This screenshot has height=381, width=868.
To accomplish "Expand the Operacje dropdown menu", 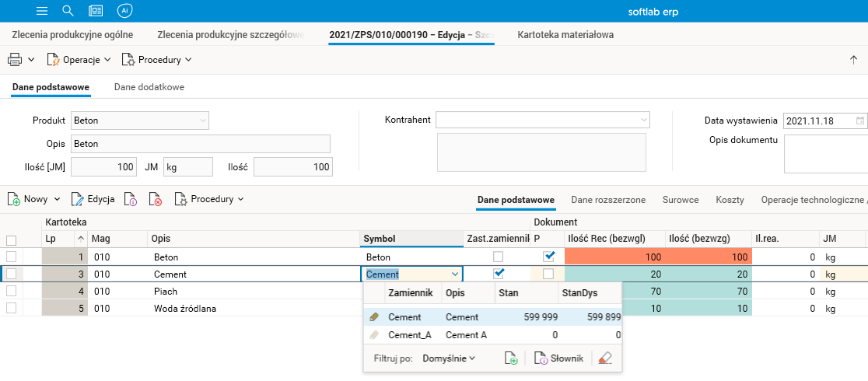I will pos(79,59).
